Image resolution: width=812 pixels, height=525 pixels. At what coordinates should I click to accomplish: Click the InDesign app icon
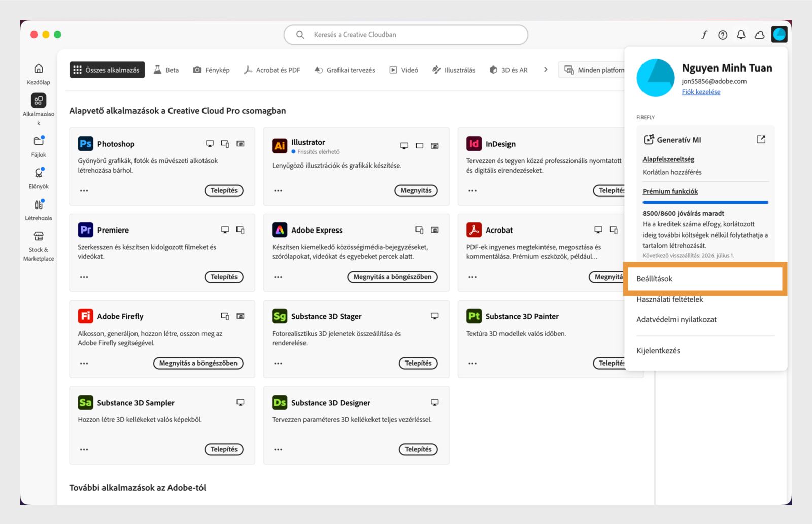click(474, 144)
